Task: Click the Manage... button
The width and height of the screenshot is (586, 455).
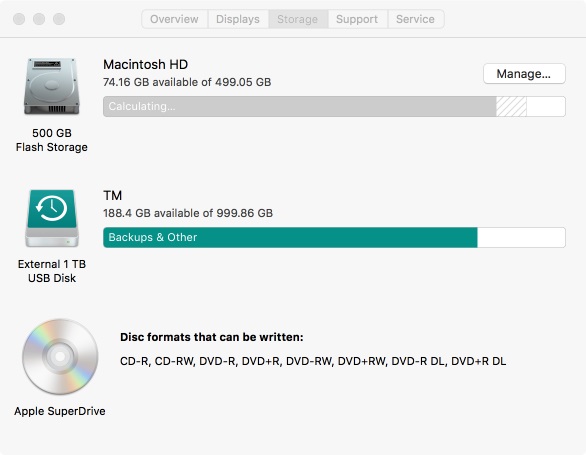Action: [524, 74]
